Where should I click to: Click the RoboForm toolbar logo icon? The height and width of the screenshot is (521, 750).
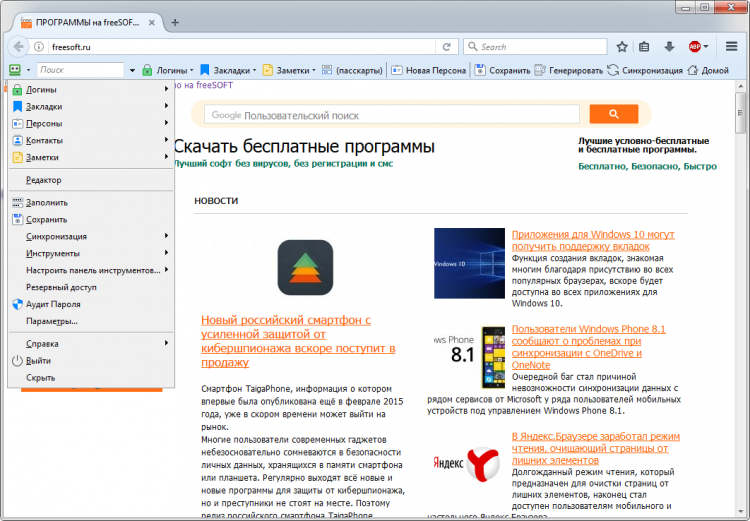pos(15,70)
